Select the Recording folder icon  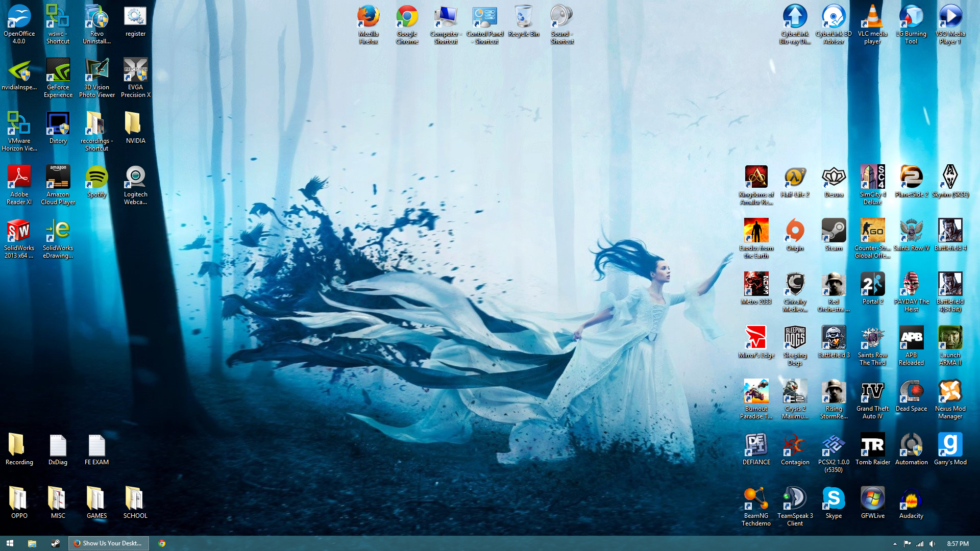click(x=19, y=449)
